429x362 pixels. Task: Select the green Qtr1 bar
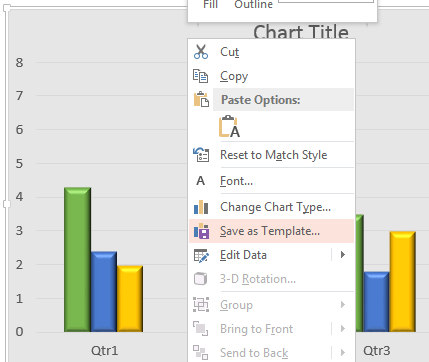pos(77,259)
